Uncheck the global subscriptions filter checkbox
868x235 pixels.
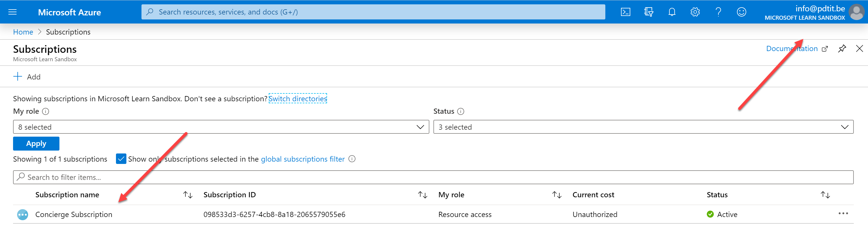click(x=121, y=159)
